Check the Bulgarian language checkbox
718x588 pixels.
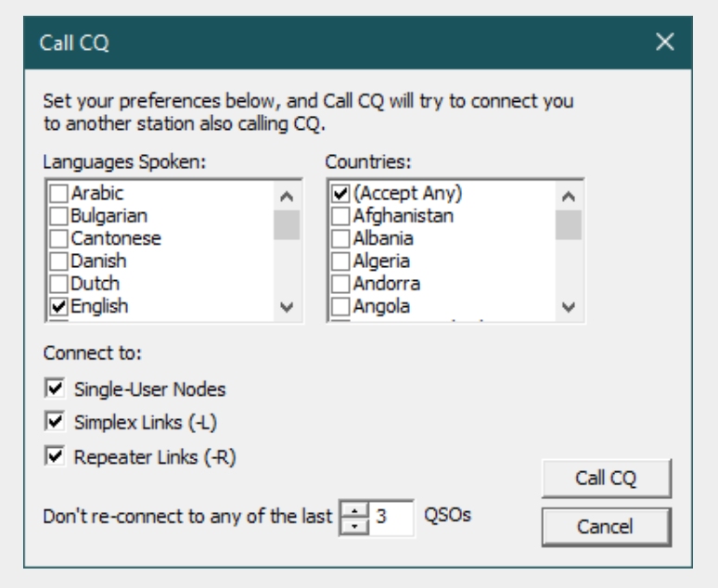58,216
